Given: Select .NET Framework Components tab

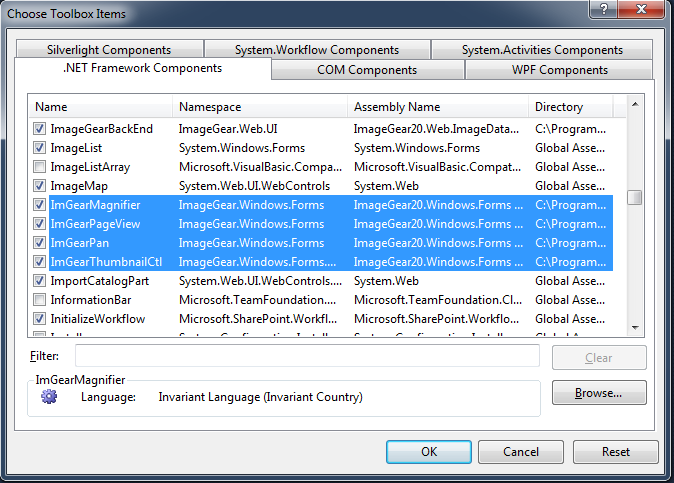Looking at the screenshot, I should (142, 68).
